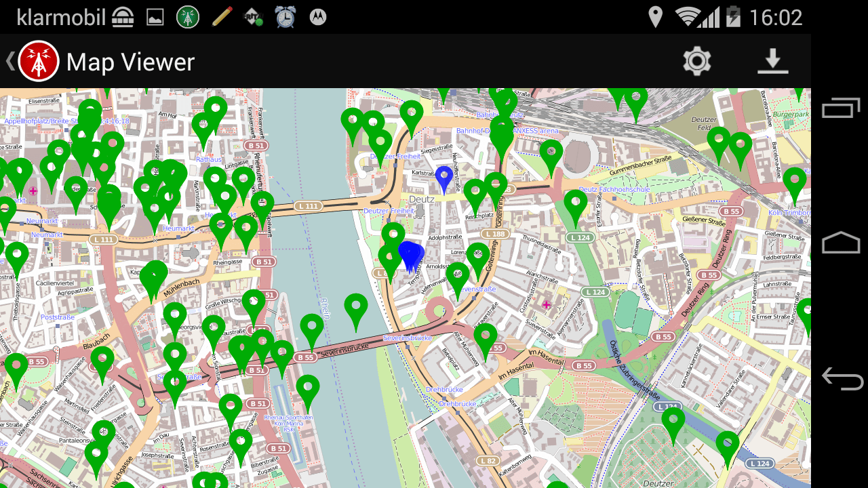Tap the GPS location pin status icon
Viewport: 868px width, 488px height.
coord(655,17)
